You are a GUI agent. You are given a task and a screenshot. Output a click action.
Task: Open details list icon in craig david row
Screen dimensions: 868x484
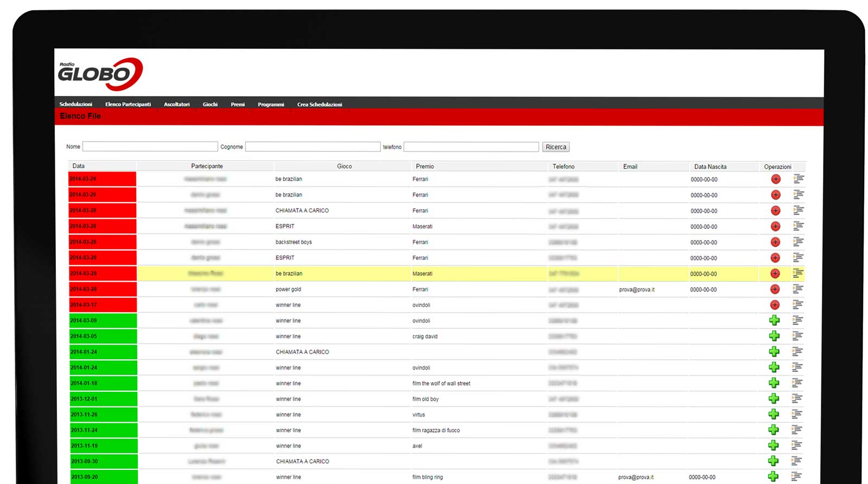click(797, 336)
